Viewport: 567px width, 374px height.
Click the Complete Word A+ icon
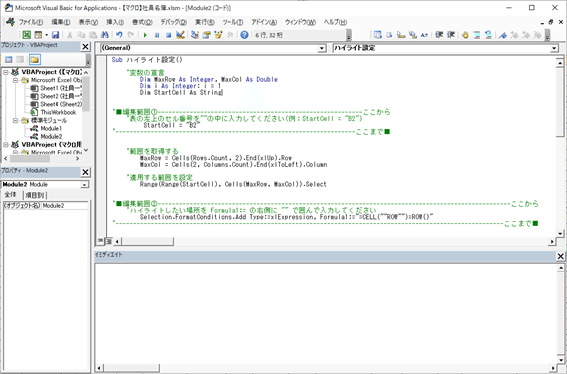(x=424, y=35)
